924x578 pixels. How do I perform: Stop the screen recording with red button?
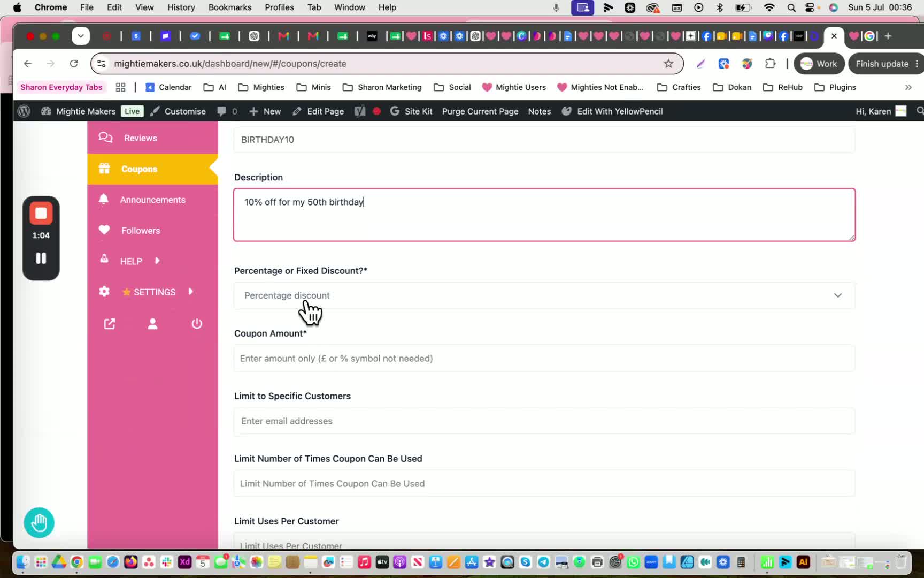click(41, 214)
